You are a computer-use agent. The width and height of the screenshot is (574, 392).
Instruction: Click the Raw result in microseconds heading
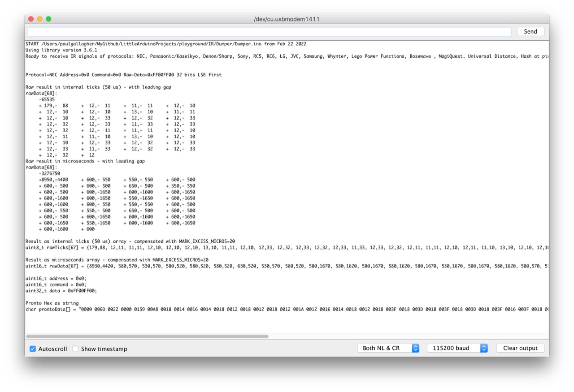(85, 161)
